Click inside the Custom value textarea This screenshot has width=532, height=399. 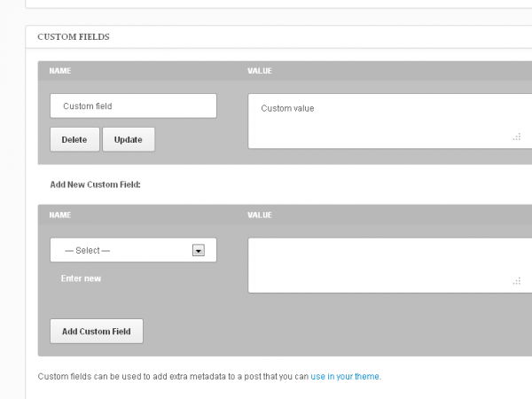pyautogui.click(x=390, y=121)
